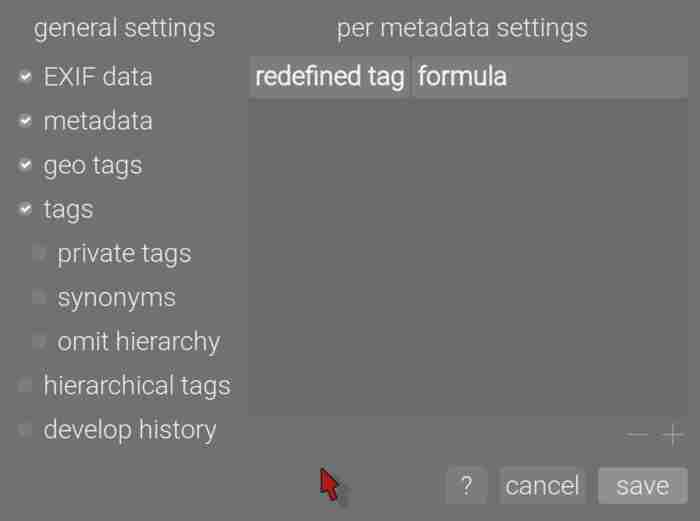This screenshot has width=700, height=521.
Task: Turn off the geo tags checkbox
Action: pyautogui.click(x=26, y=165)
